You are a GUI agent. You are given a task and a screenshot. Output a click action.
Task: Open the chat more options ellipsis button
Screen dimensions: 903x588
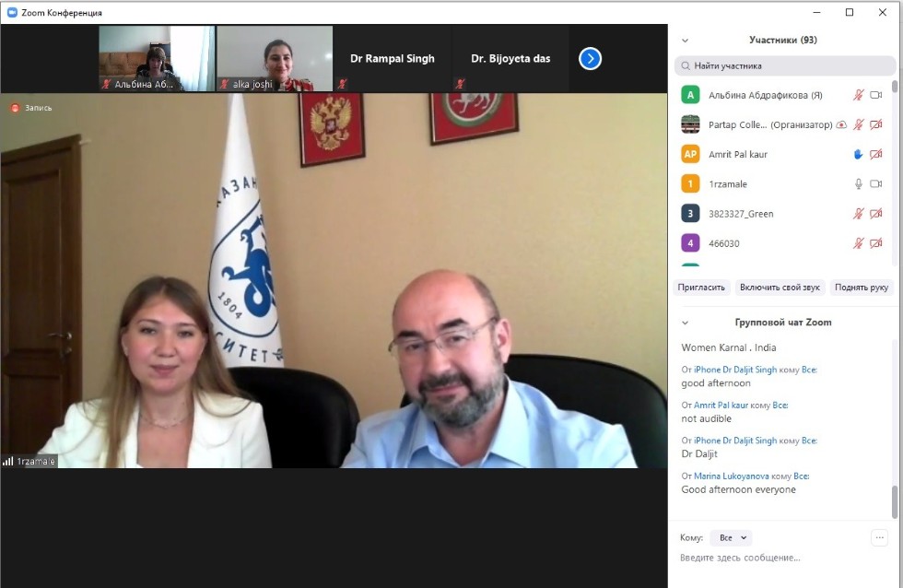879,537
